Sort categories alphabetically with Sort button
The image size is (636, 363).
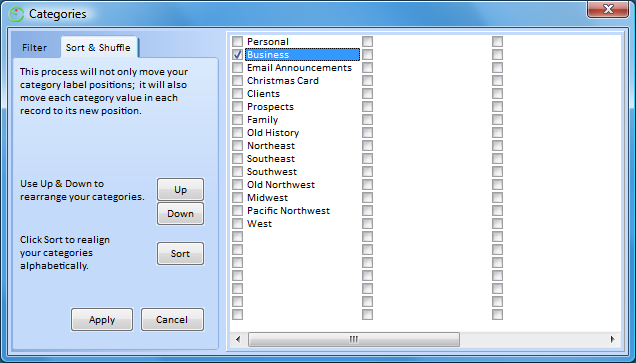180,253
